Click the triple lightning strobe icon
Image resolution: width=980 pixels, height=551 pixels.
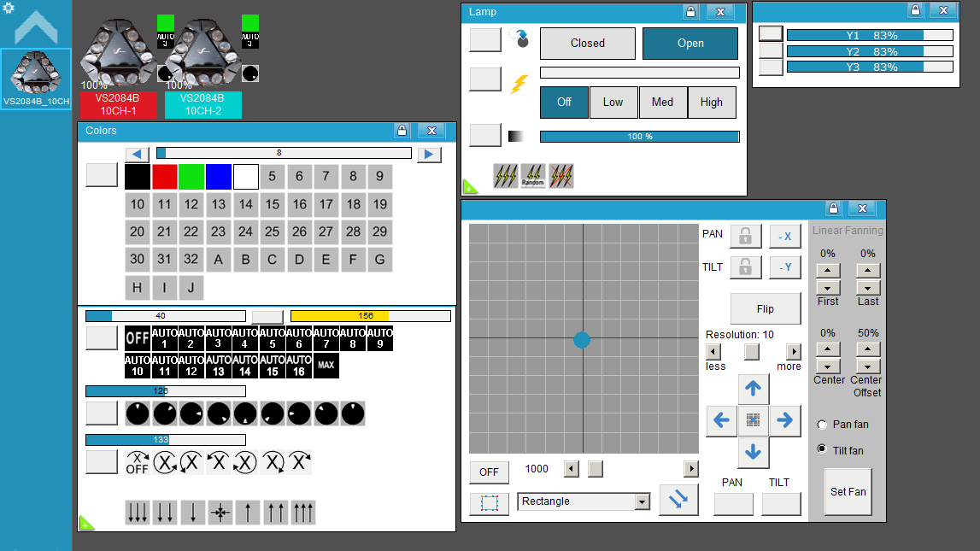click(506, 175)
